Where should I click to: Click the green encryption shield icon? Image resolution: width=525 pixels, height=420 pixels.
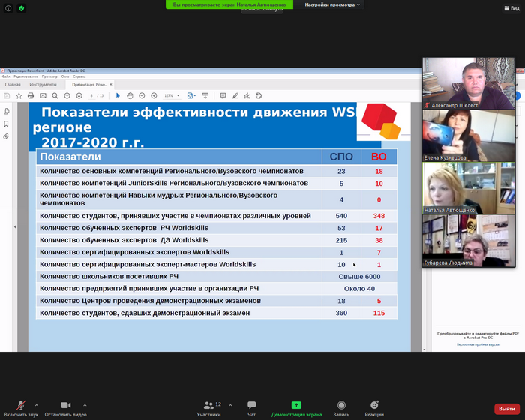coord(21,8)
